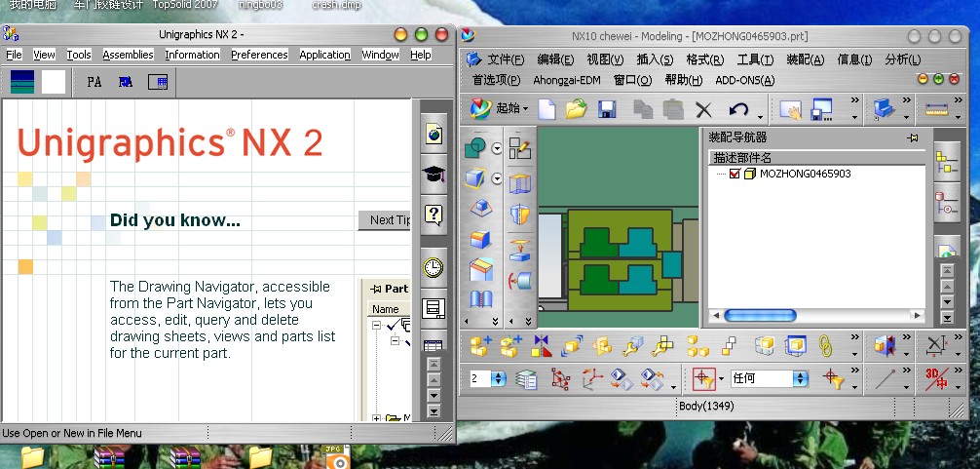Open the dropdown arrow beside selection filter icon

pyautogui.click(x=721, y=379)
